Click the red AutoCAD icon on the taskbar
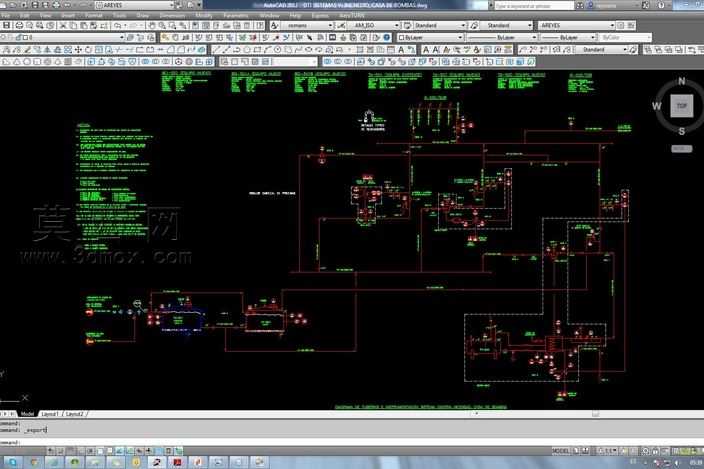704x469 pixels. click(x=177, y=461)
